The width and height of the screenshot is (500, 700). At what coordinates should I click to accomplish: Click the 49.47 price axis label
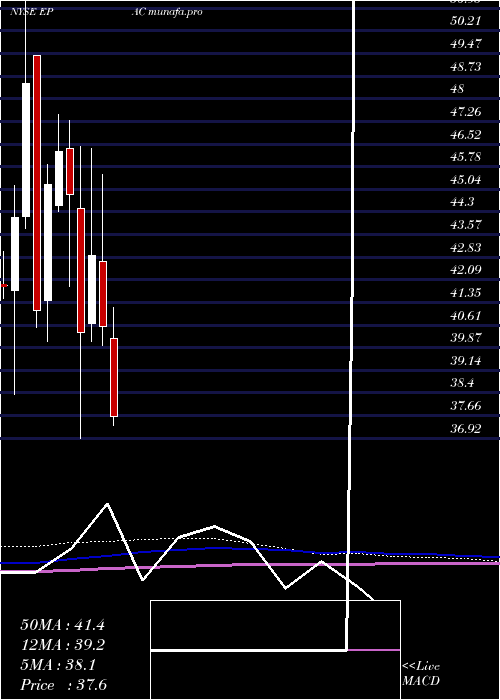tap(466, 44)
